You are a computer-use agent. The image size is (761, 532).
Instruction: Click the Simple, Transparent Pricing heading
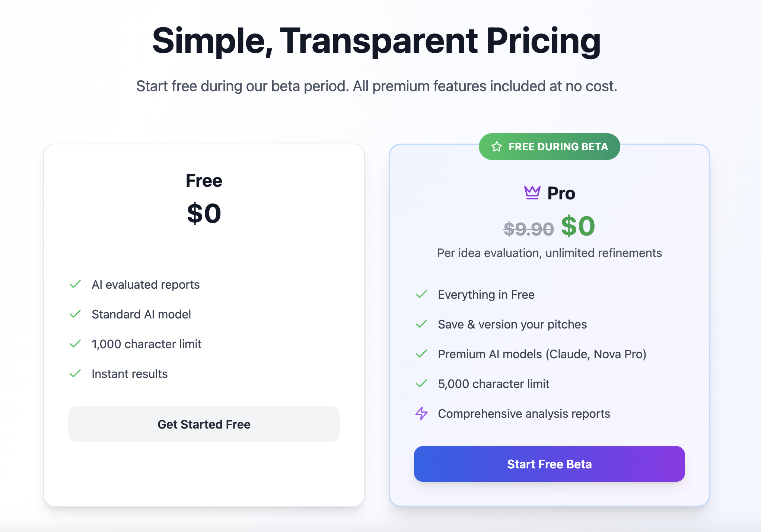[376, 41]
